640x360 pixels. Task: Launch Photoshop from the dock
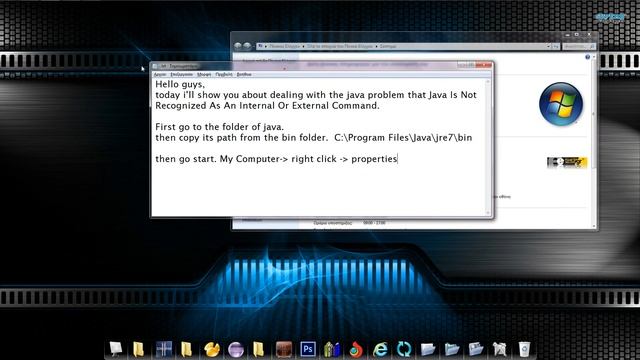[307, 349]
